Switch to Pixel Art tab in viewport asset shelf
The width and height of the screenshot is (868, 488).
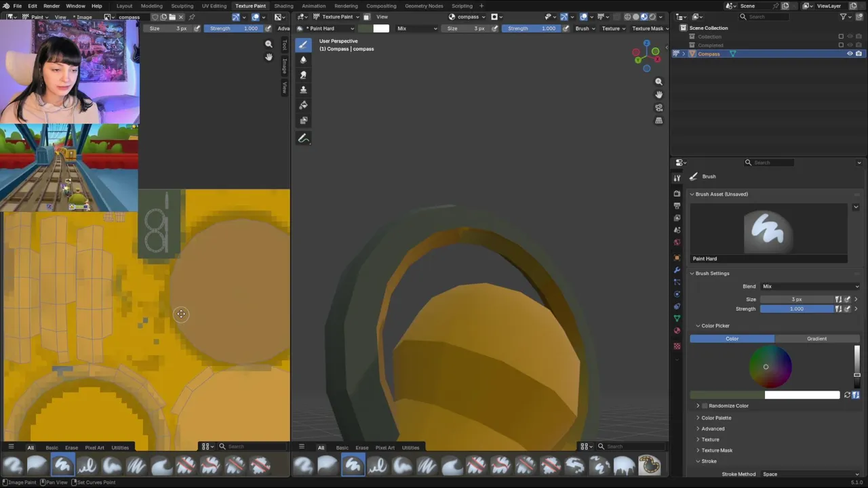pyautogui.click(x=384, y=447)
